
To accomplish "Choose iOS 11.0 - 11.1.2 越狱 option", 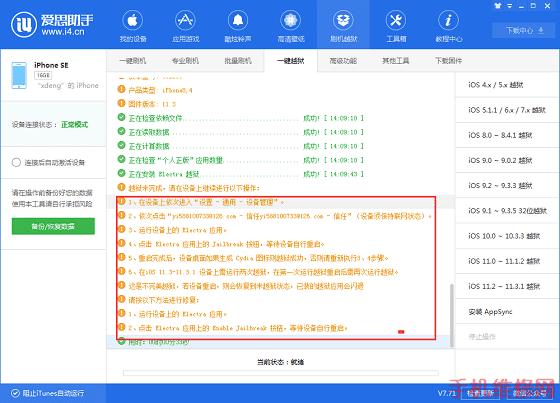I will (x=508, y=261).
